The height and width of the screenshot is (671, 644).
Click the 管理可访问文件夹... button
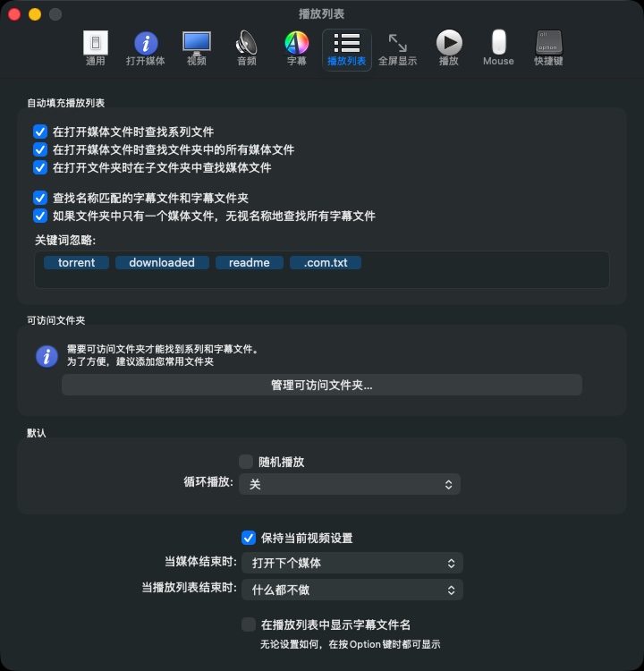click(x=321, y=385)
